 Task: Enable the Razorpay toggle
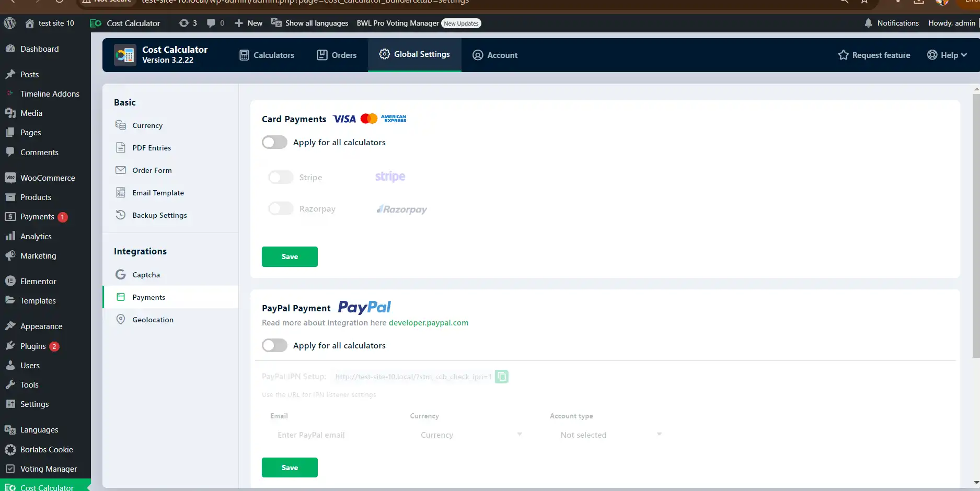pos(281,208)
